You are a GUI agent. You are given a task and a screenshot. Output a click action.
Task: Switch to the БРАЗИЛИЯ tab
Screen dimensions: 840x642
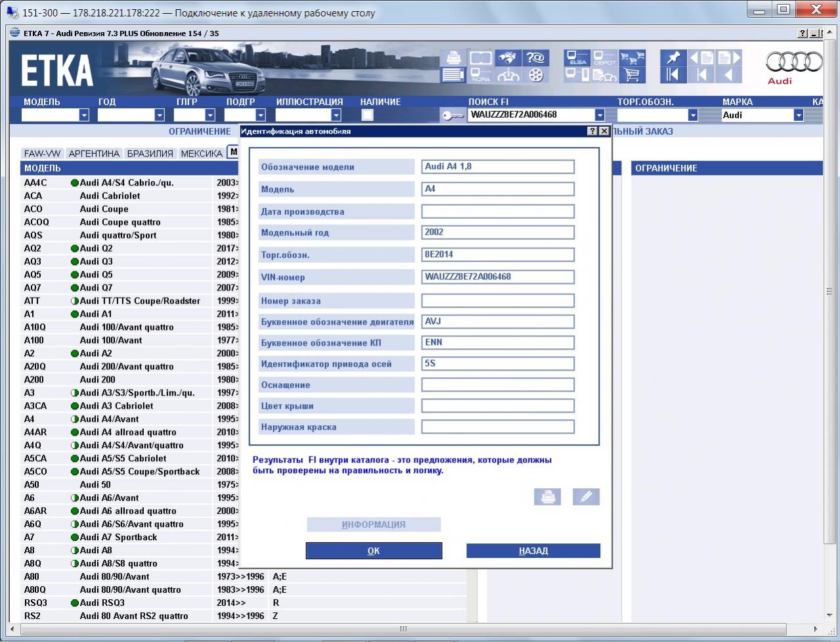coord(150,153)
